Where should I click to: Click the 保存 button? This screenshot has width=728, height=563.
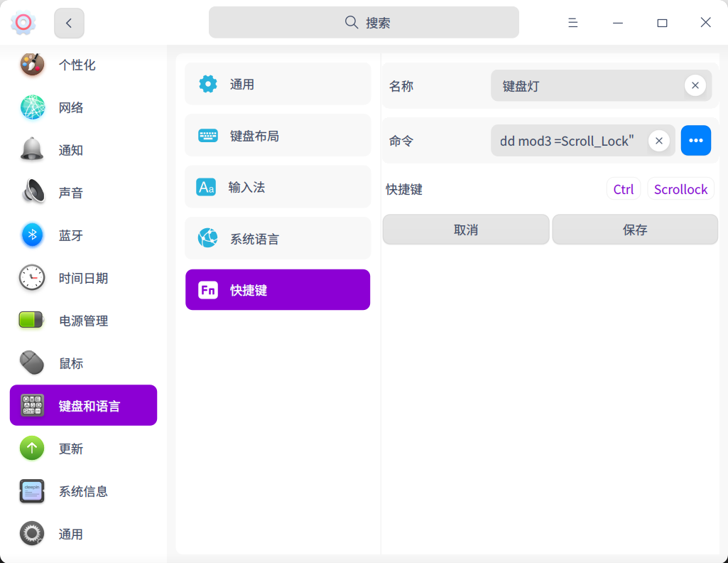click(x=635, y=230)
